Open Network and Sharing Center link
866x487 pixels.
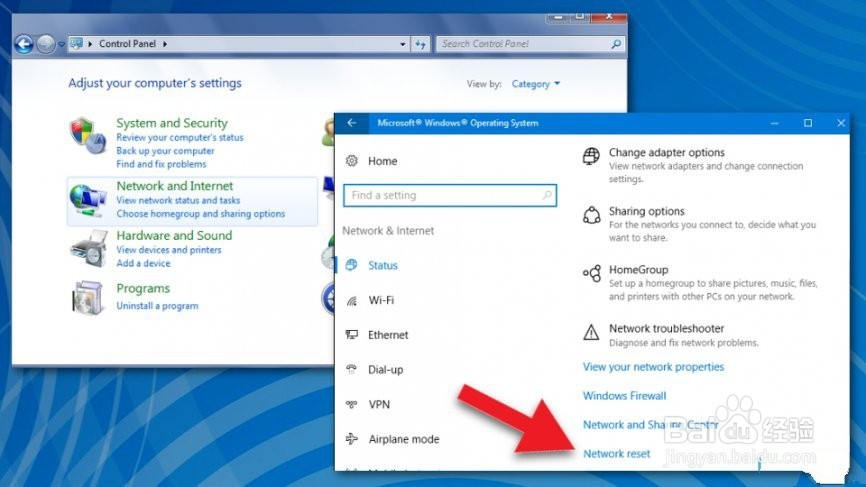(x=651, y=425)
